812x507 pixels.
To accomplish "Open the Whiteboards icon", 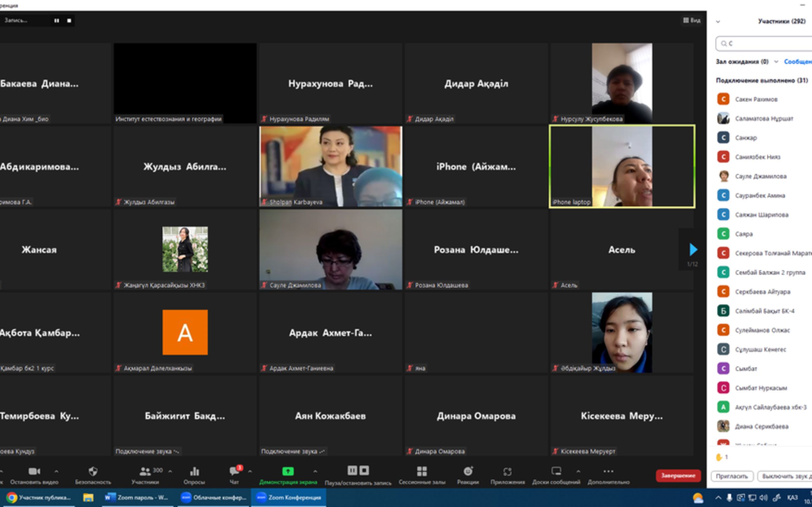I will pyautogui.click(x=556, y=472).
